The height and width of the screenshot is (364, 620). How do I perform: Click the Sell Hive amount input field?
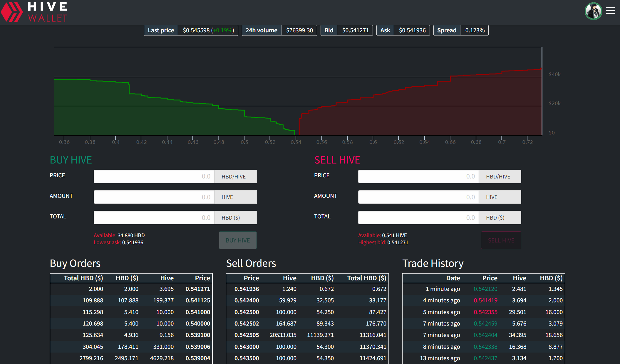coord(418,197)
